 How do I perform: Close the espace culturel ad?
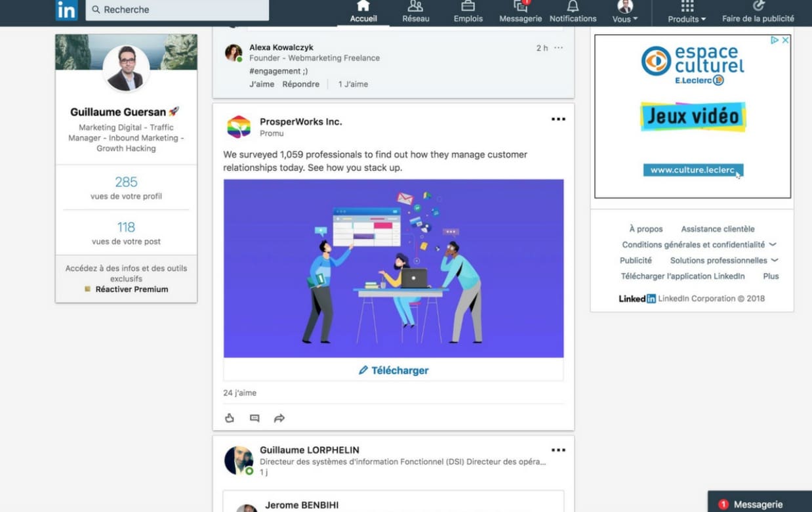[x=785, y=40]
